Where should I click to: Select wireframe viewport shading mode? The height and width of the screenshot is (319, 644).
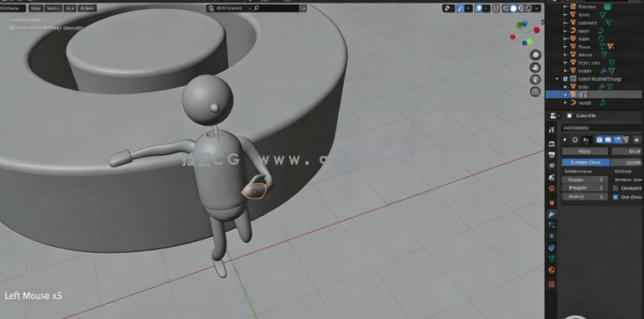(x=506, y=8)
